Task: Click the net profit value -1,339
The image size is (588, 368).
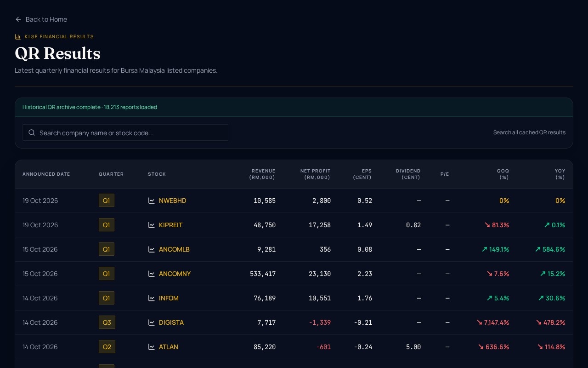Action: (320, 322)
